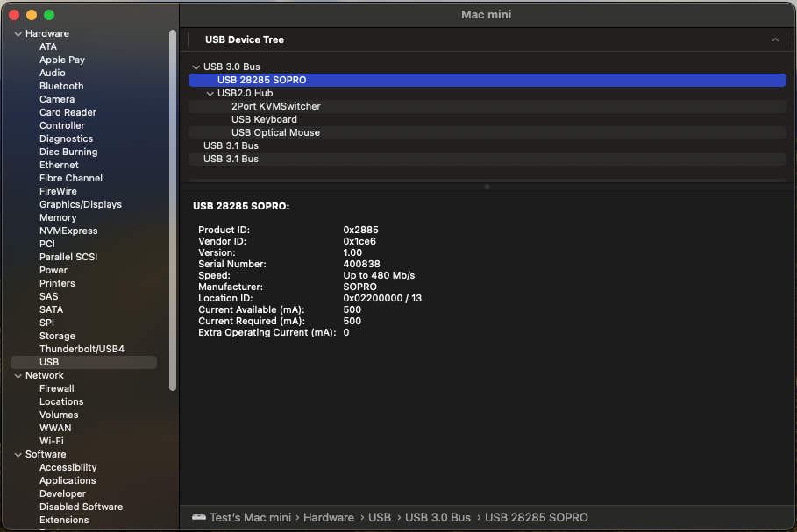Screen dimensions: 797x532
Task: Collapse the Software section in sidebar
Action: coord(18,455)
